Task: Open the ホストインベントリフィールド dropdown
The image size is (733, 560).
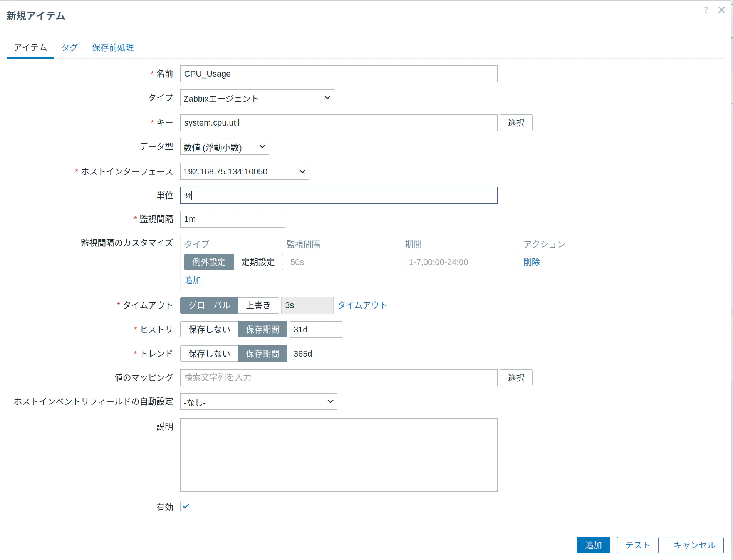Action: pyautogui.click(x=258, y=402)
